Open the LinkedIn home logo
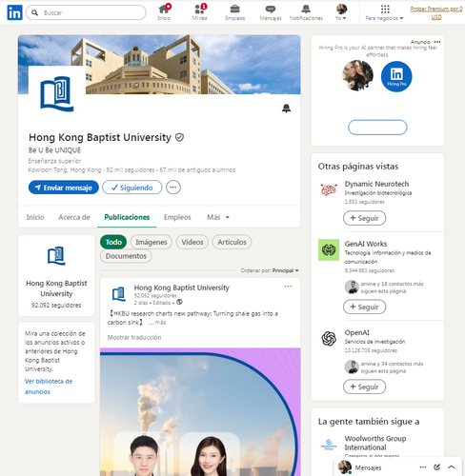This screenshot has width=465, height=476. coord(14,12)
